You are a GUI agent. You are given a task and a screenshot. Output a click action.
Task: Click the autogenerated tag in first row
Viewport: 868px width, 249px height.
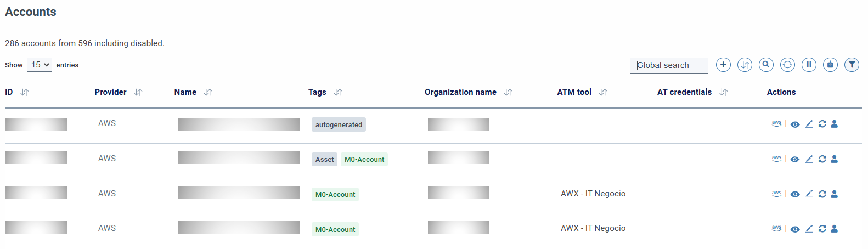(339, 125)
